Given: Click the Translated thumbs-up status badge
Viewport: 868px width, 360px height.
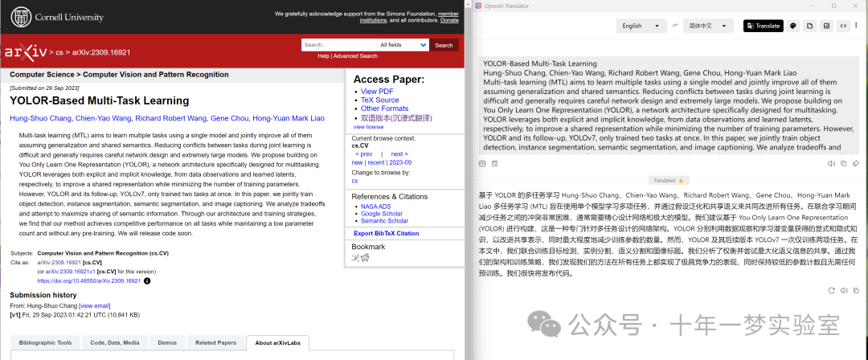Looking at the screenshot, I should click(669, 181).
